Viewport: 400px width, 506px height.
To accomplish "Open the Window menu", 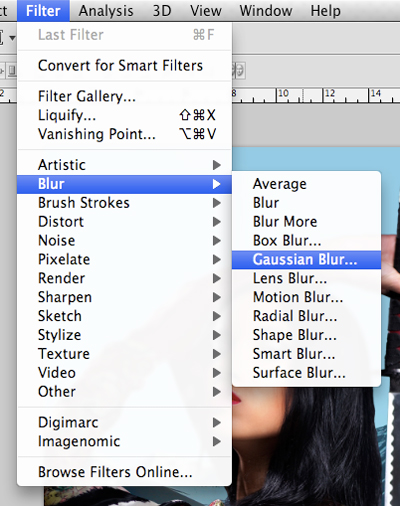I will (266, 11).
